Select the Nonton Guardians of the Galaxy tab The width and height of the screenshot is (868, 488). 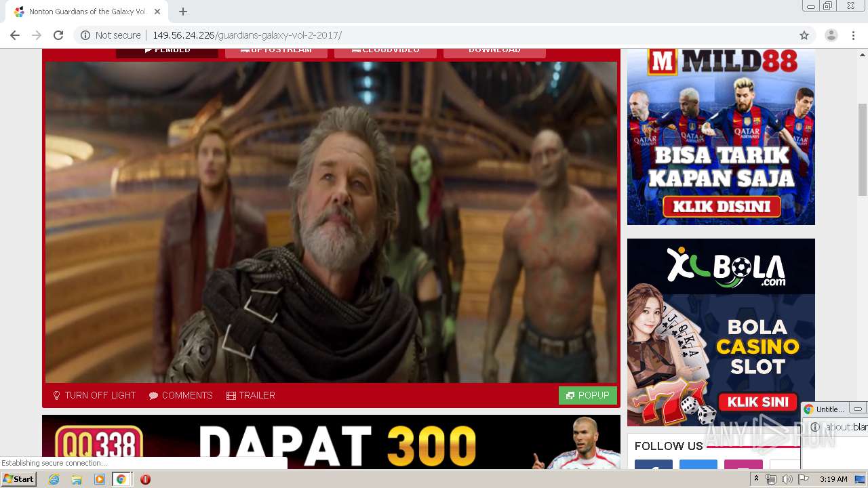click(87, 12)
